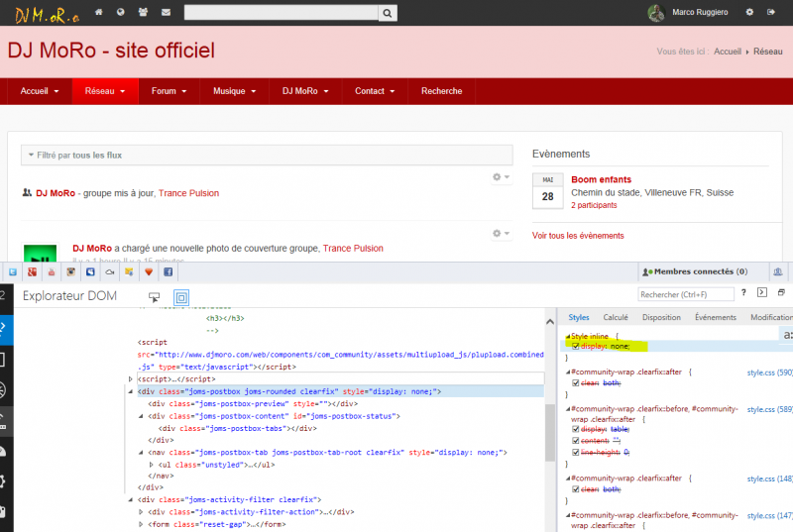Open the developer tools help question mark

point(743,292)
